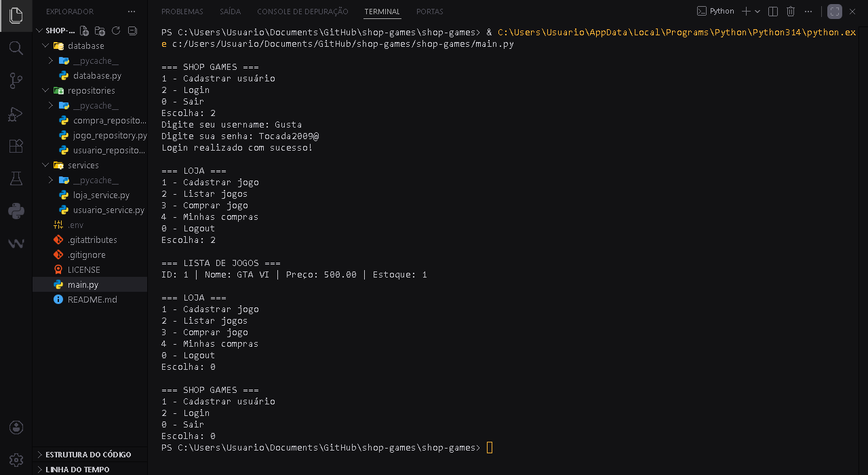This screenshot has height=475, width=868.
Task: Switch to the PROBLEMAS tab
Action: pyautogui.click(x=182, y=12)
